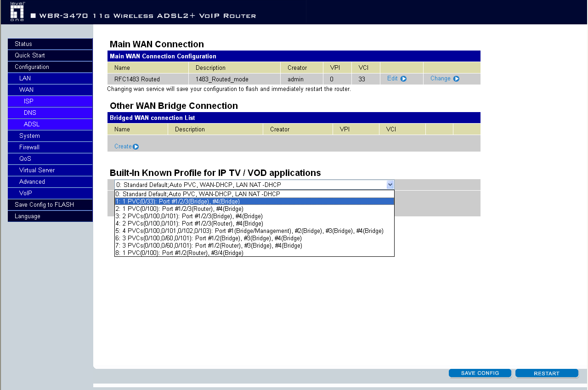The image size is (588, 390).
Task: Go to LAN settings
Action: pos(50,79)
